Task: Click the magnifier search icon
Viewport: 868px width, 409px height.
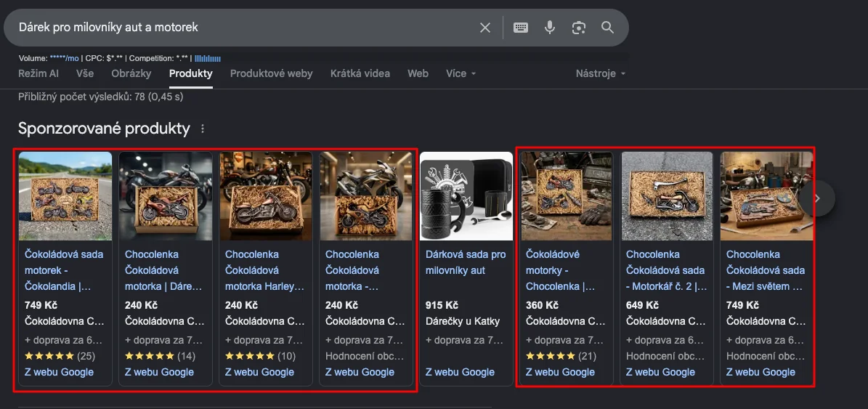Action: (x=607, y=27)
